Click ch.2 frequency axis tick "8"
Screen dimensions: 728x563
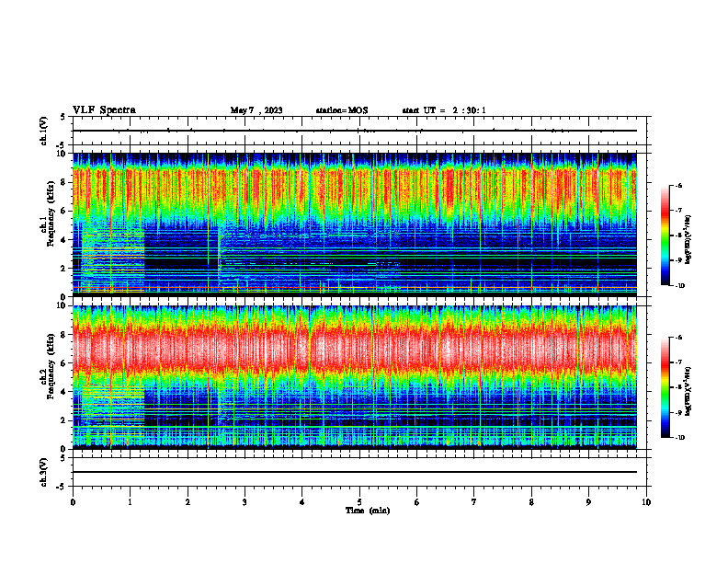pyautogui.click(x=63, y=335)
